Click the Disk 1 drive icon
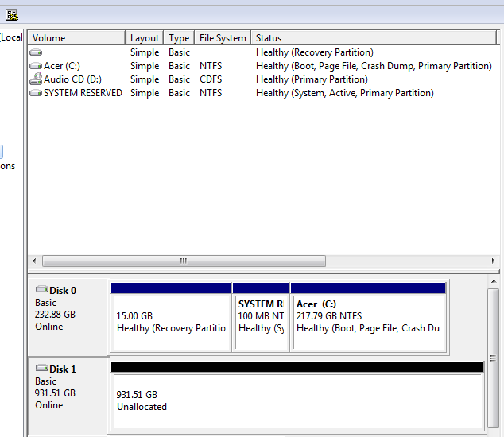The height and width of the screenshot is (437, 504). pyautogui.click(x=41, y=369)
